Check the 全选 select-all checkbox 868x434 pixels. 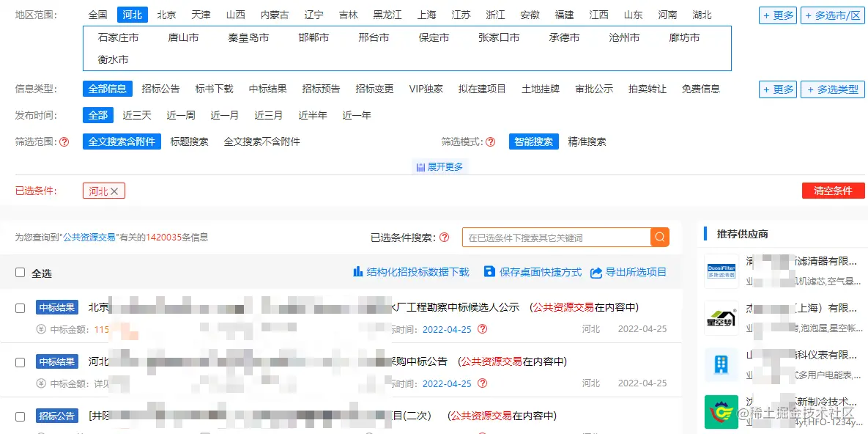click(20, 271)
